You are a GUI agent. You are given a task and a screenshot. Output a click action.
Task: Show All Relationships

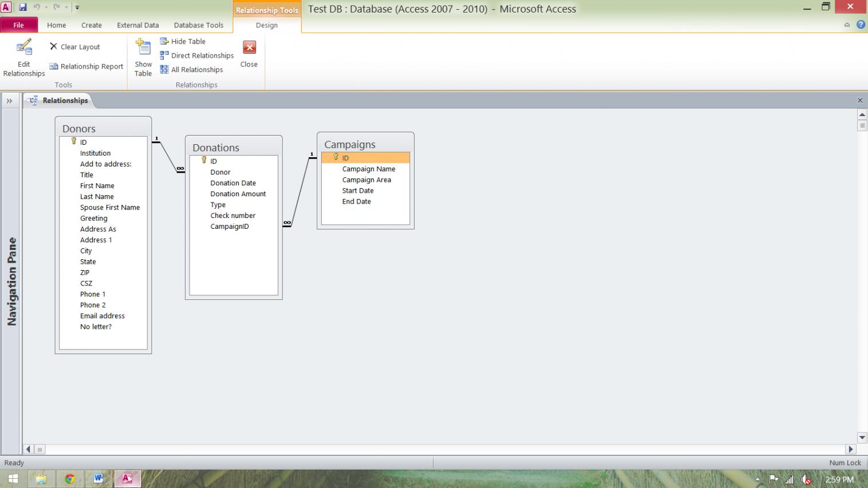(x=191, y=70)
